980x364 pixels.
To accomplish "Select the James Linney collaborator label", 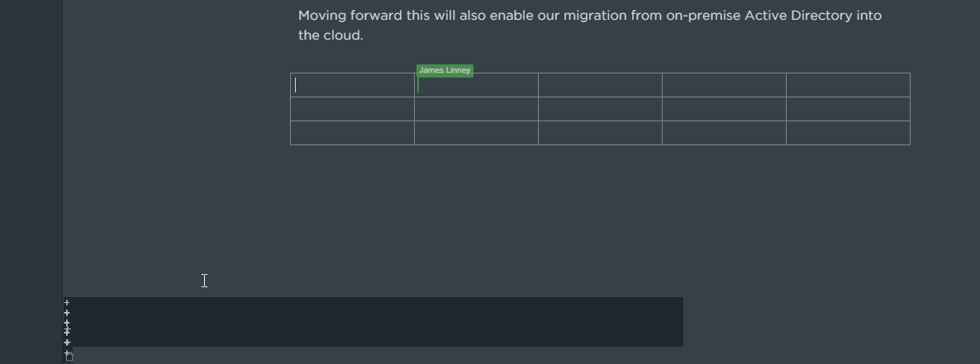I will pos(445,70).
